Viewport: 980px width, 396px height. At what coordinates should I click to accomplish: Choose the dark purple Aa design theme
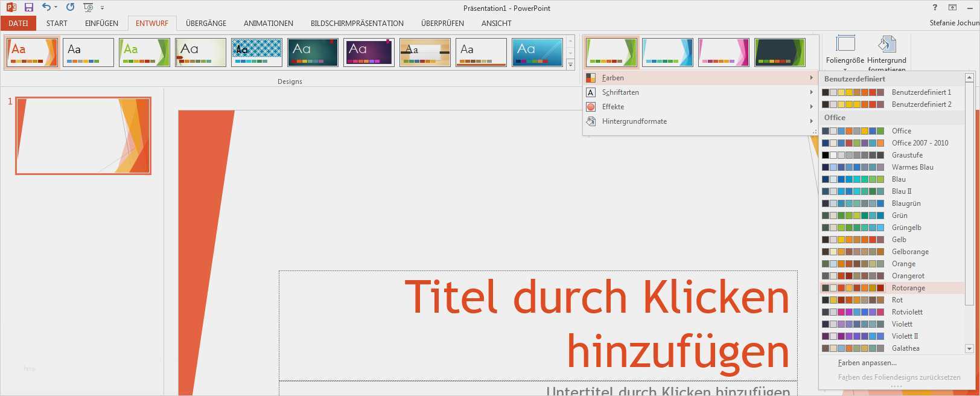[369, 53]
